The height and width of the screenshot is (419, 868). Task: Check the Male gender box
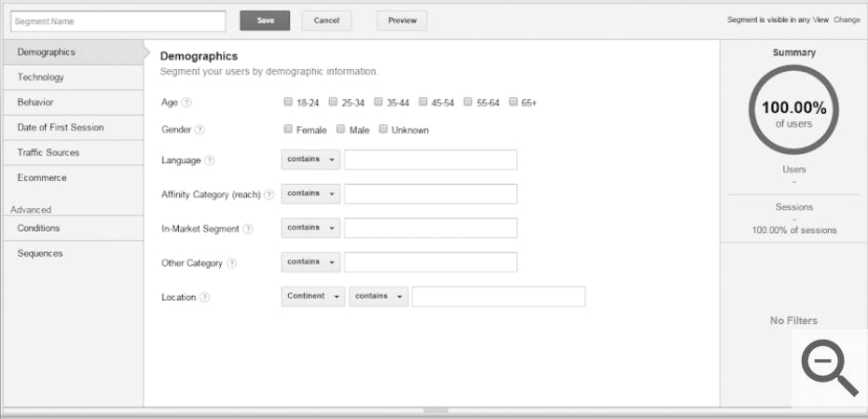point(341,129)
